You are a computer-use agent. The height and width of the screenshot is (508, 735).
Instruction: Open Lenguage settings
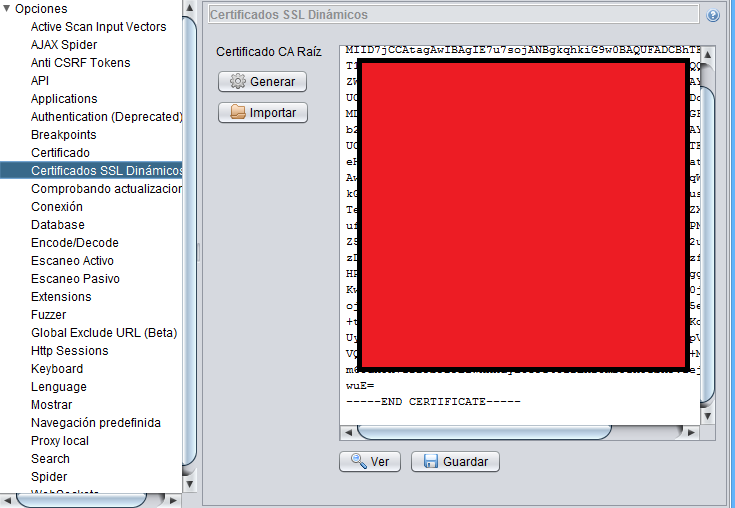(x=59, y=386)
